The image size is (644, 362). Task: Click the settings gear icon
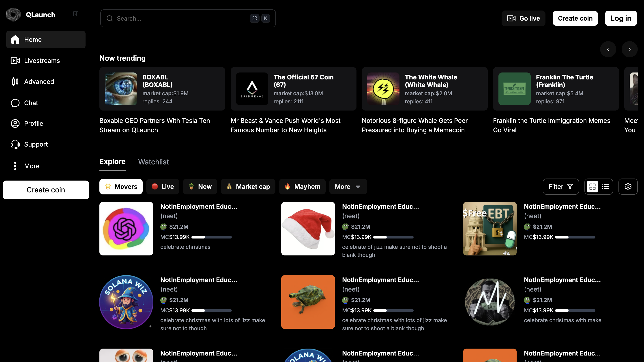628,187
